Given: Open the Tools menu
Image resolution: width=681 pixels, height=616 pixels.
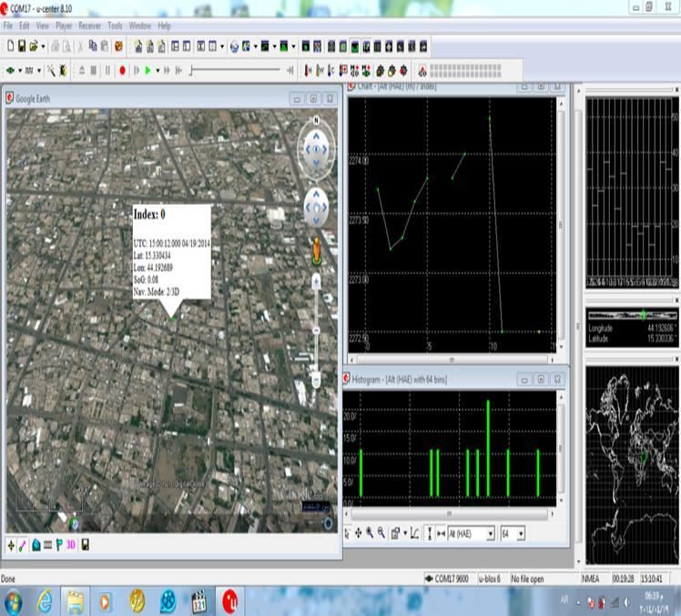Looking at the screenshot, I should click(x=115, y=25).
